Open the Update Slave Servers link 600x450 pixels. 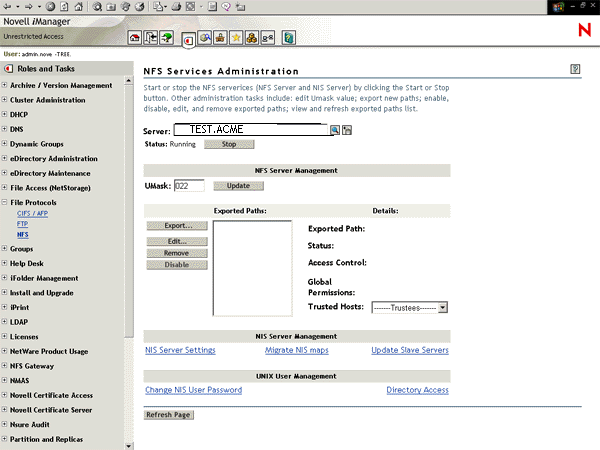point(410,350)
